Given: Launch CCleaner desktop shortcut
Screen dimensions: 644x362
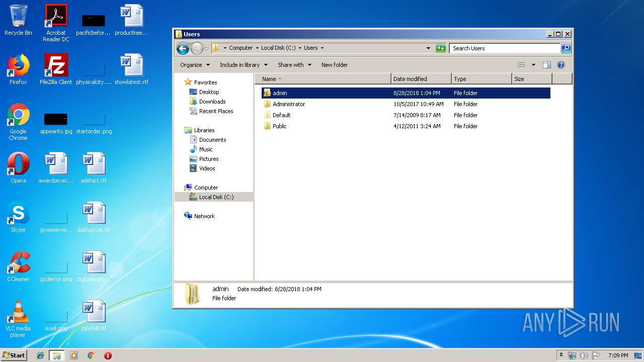Looking at the screenshot, I should (x=18, y=266).
